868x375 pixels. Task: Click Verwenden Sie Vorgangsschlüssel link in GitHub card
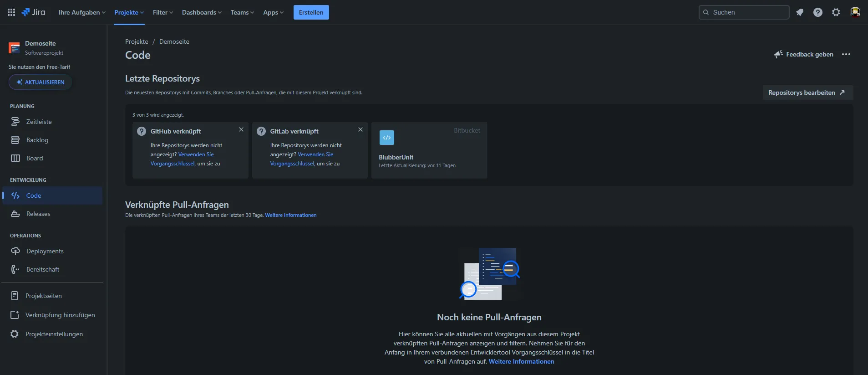[182, 159]
